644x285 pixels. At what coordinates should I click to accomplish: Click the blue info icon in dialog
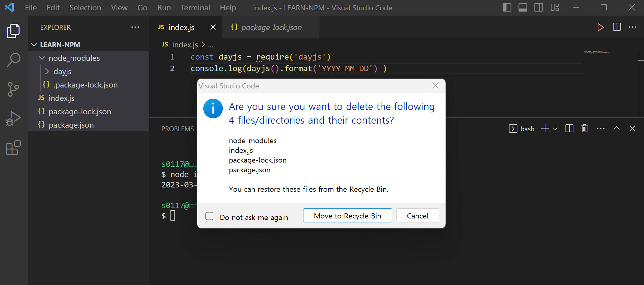(213, 108)
